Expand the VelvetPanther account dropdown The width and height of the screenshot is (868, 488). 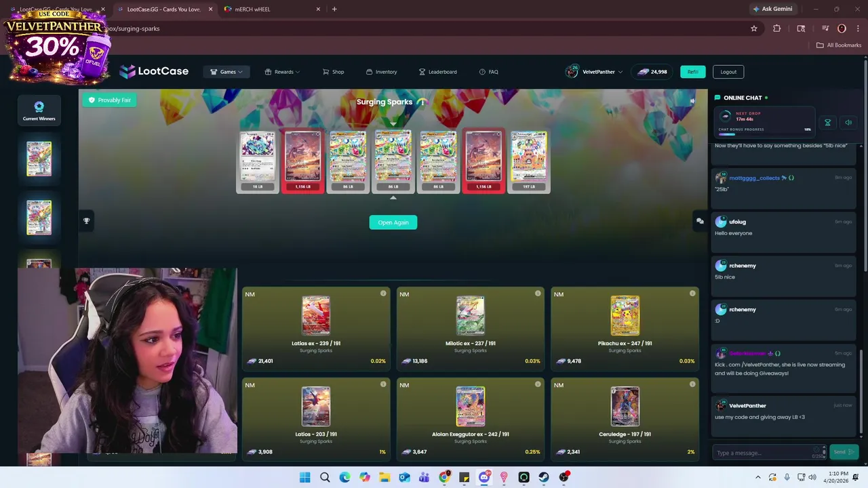[x=594, y=72]
